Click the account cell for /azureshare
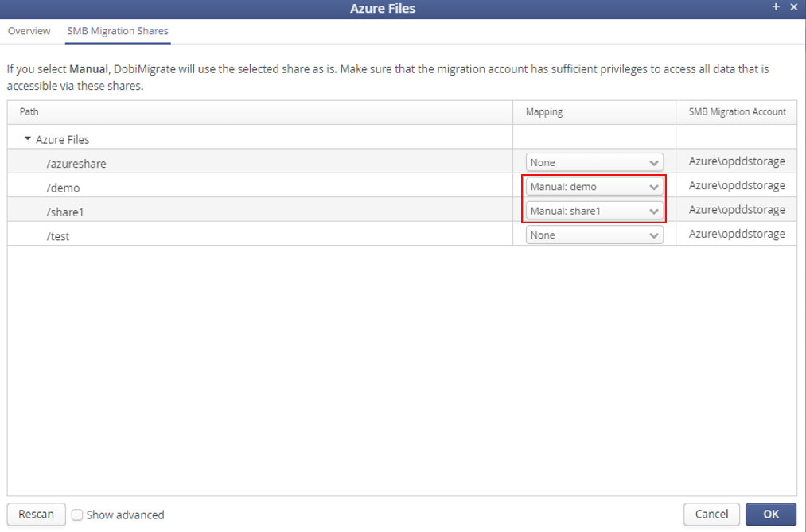 (737, 161)
